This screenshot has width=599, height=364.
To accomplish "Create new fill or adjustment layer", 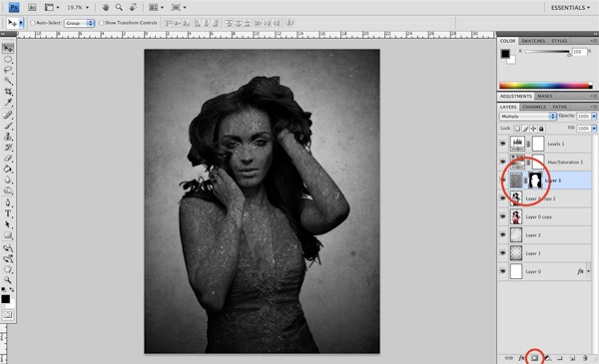I will [547, 358].
